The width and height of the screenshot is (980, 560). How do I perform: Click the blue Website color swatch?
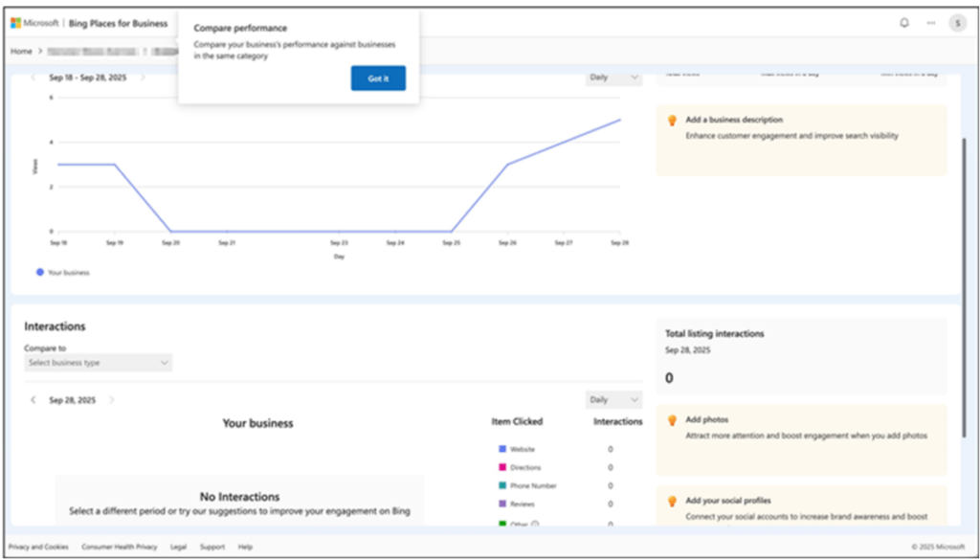tap(502, 449)
